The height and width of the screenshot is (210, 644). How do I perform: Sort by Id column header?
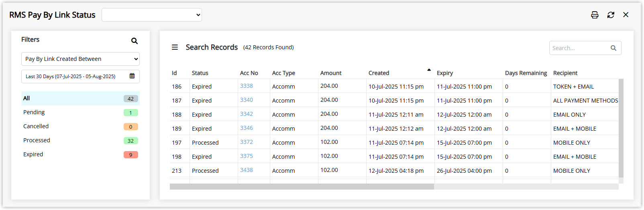(174, 73)
